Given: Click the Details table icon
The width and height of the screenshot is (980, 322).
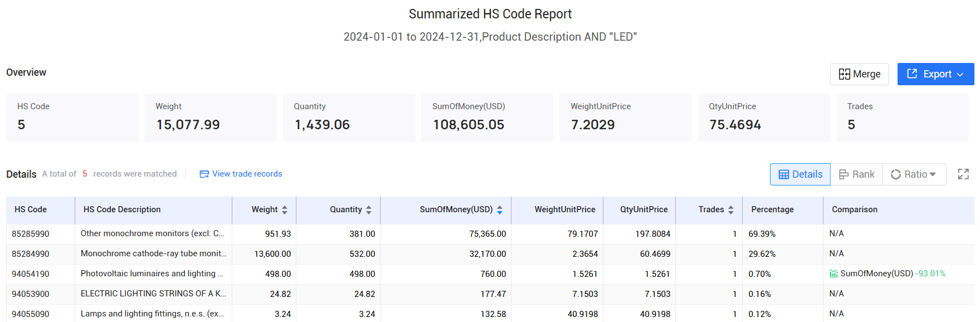Looking at the screenshot, I should (783, 174).
